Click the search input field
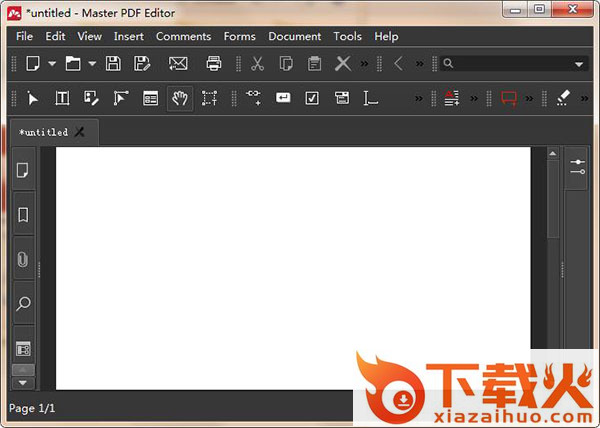The width and height of the screenshot is (600, 428). tap(513, 63)
